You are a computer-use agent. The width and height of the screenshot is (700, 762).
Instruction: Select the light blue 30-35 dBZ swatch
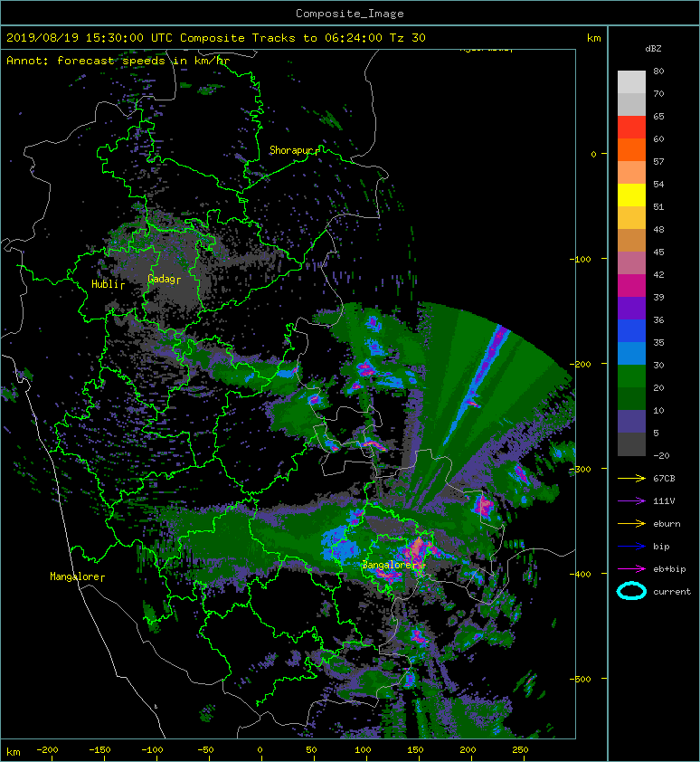pyautogui.click(x=631, y=353)
